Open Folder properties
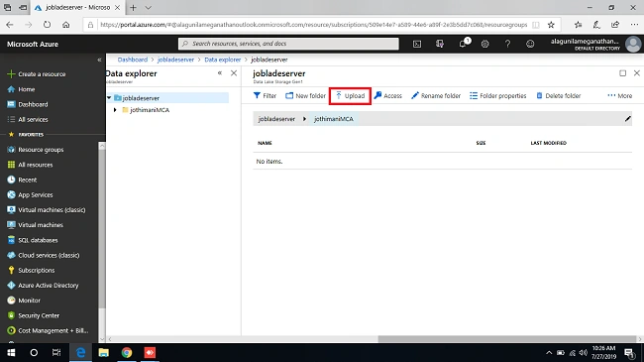 pos(498,96)
